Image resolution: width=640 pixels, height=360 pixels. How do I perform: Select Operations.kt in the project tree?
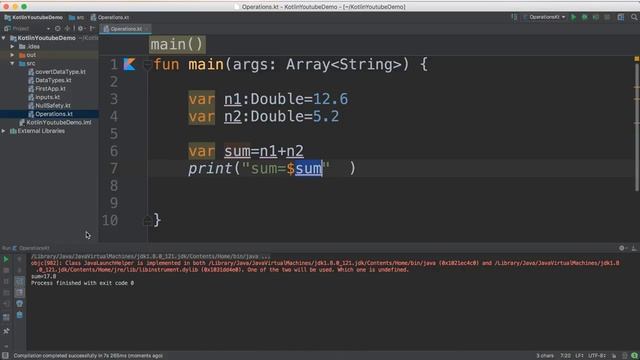coord(50,114)
